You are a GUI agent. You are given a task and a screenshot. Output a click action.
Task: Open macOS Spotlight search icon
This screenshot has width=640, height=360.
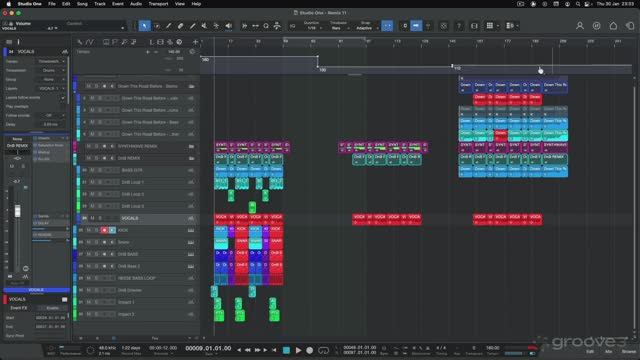click(578, 4)
